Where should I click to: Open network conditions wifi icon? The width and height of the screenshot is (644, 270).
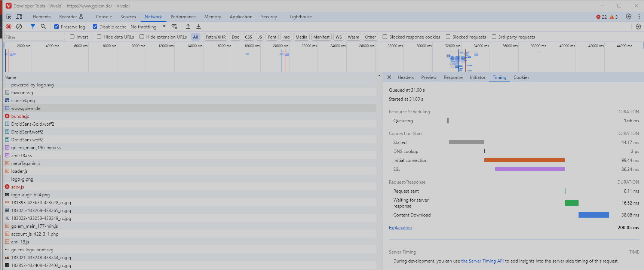pyautogui.click(x=174, y=27)
